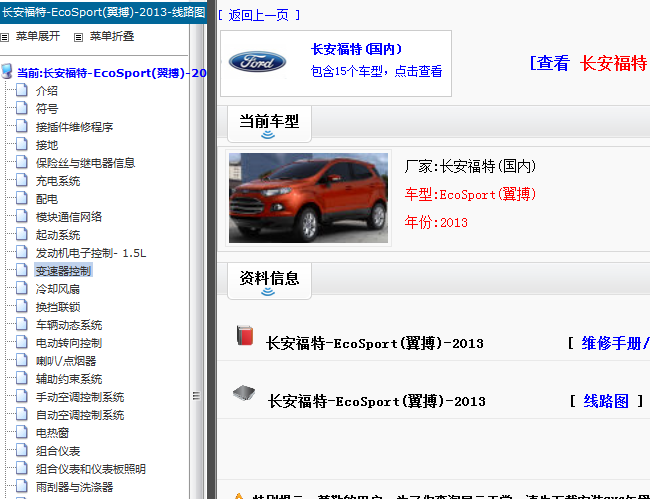Image resolution: width=650 pixels, height=499 pixels.
Task: Open 长安福特 (国内) brand link
Action: click(x=357, y=49)
